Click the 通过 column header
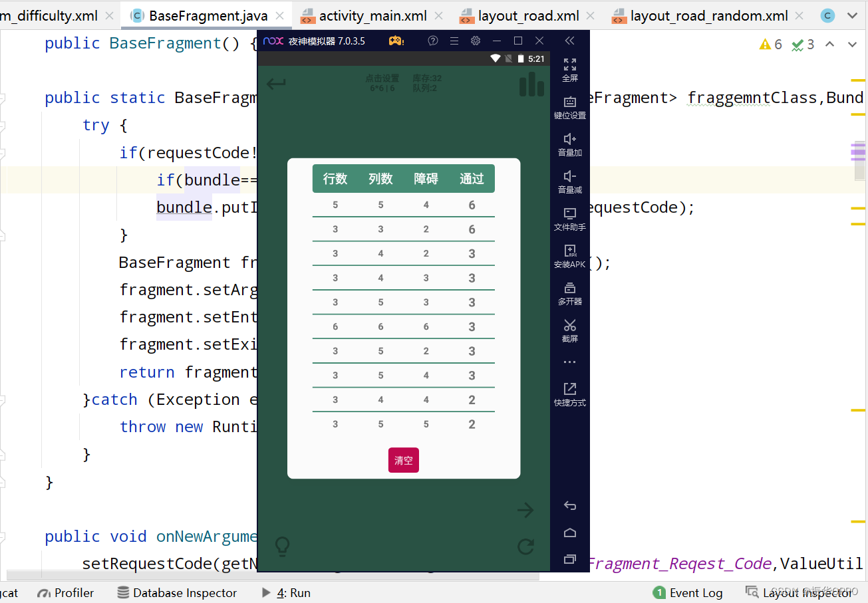The image size is (868, 603). pyautogui.click(x=472, y=179)
